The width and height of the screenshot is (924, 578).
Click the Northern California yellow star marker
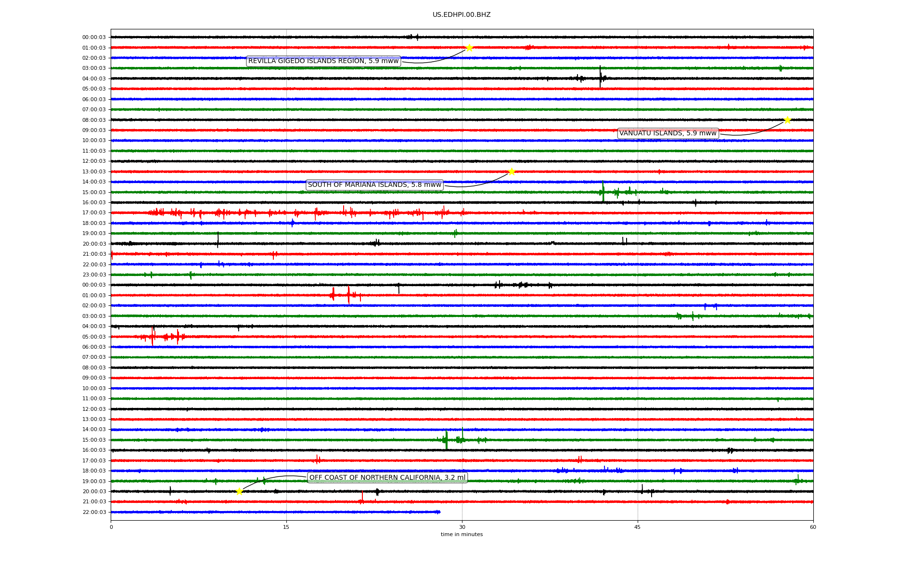pos(239,491)
